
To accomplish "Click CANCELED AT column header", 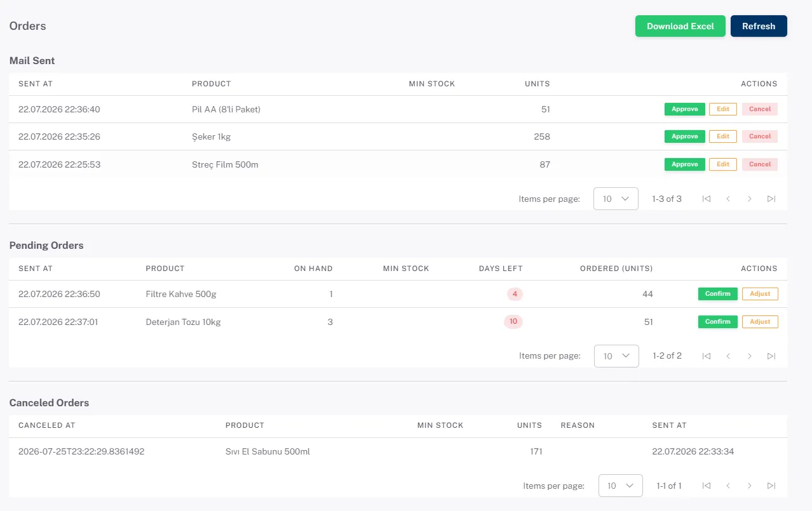I will pyautogui.click(x=47, y=425).
